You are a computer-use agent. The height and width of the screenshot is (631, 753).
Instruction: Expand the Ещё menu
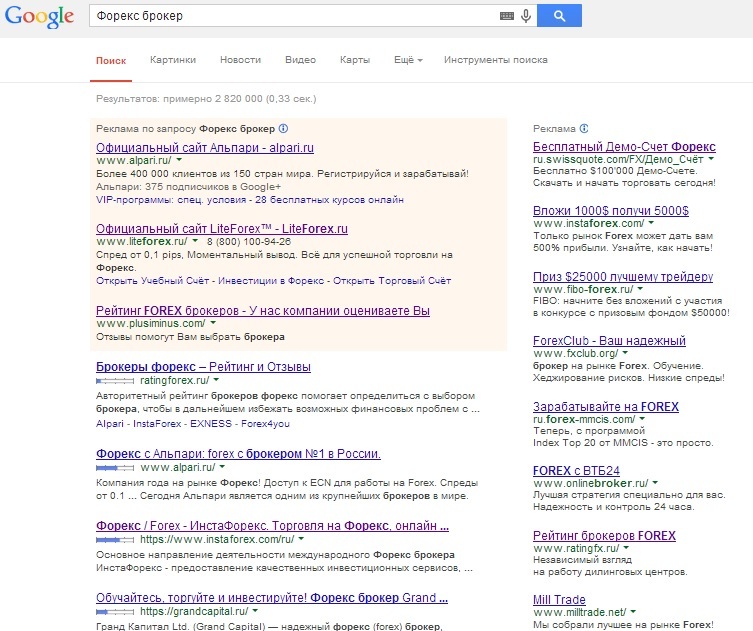tap(408, 60)
